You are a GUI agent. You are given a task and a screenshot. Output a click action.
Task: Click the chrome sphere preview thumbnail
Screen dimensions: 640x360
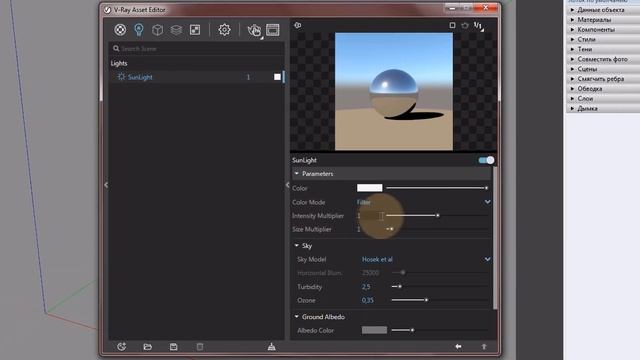393,91
